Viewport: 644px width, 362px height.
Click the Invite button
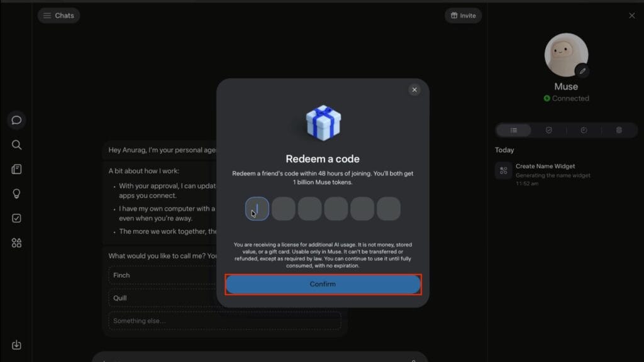coord(463,16)
